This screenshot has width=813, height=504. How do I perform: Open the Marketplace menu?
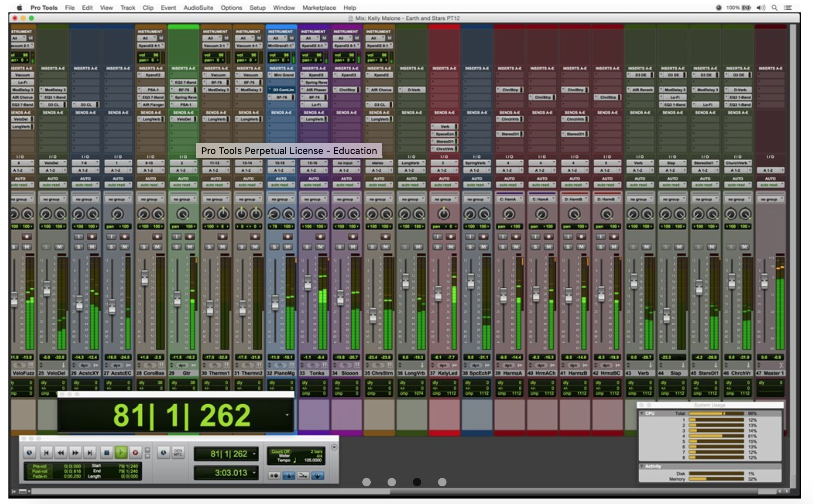[x=319, y=8]
